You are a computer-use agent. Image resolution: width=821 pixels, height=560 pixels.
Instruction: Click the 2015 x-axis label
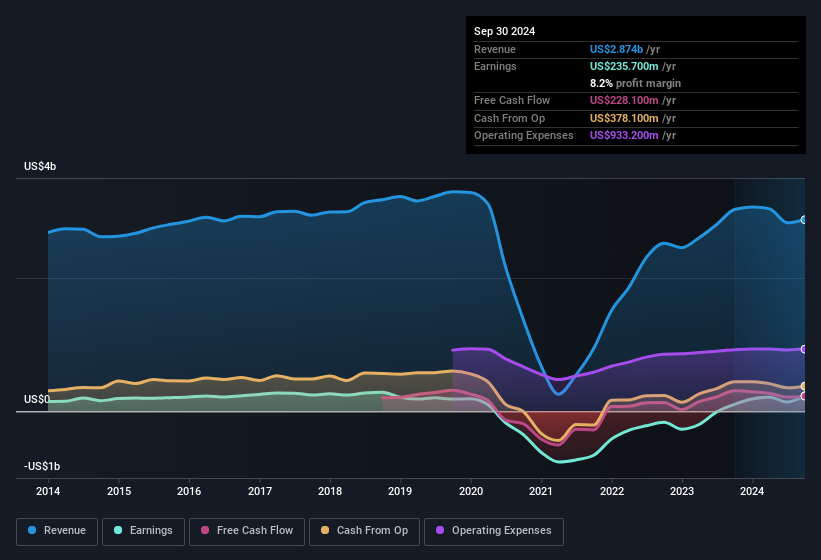119,491
